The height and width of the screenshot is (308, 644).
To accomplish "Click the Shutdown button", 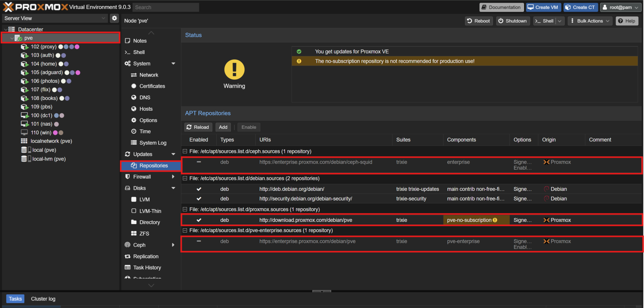I will (513, 21).
